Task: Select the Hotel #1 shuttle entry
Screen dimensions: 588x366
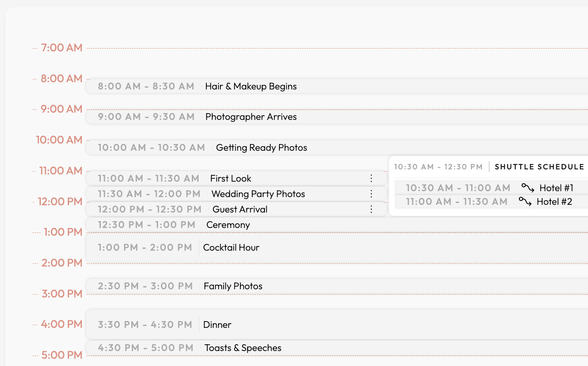Action: point(491,188)
